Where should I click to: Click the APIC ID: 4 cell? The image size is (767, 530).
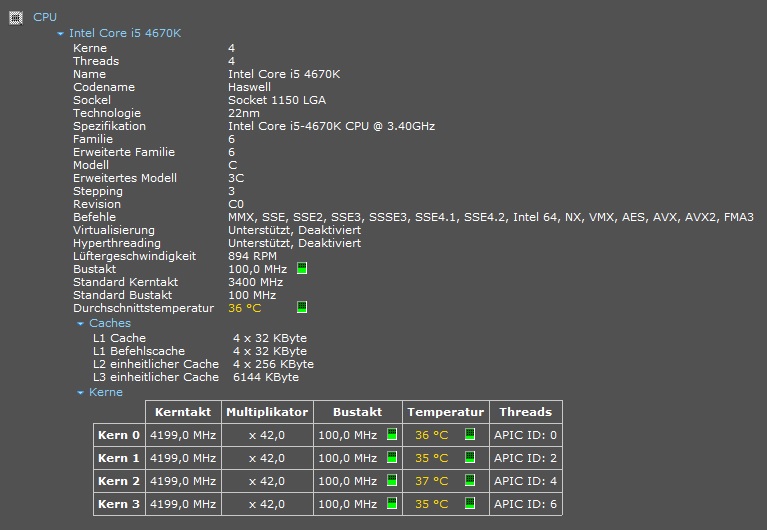pos(525,481)
